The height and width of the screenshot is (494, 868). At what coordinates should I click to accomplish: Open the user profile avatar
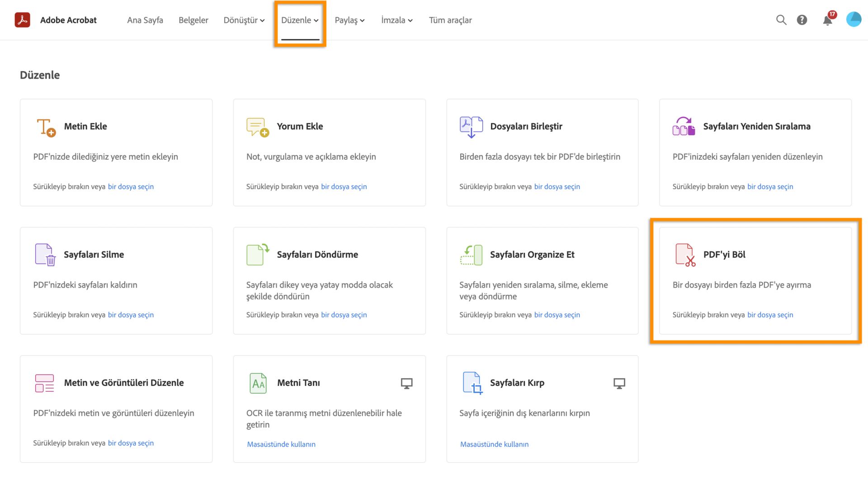pyautogui.click(x=854, y=19)
